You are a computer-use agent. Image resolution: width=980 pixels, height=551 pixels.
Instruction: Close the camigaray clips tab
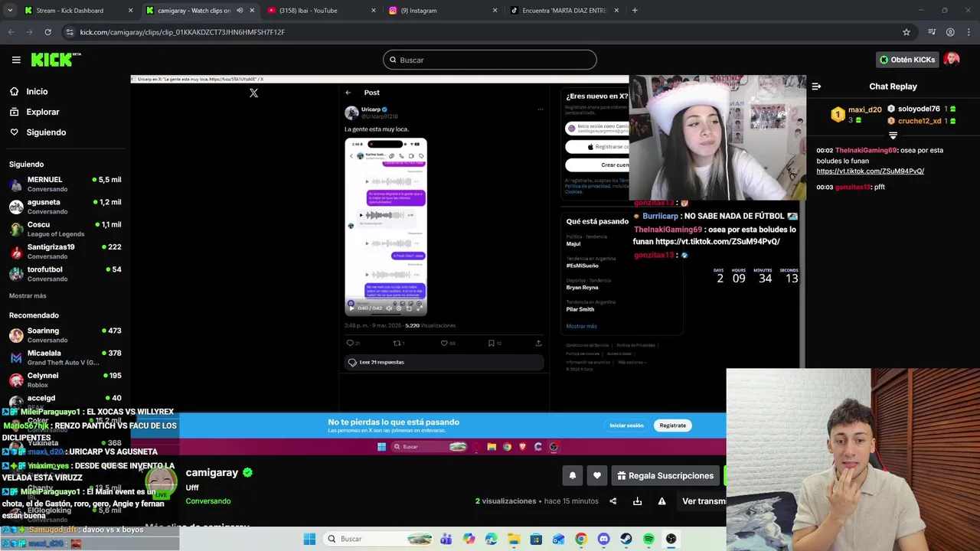(x=253, y=11)
